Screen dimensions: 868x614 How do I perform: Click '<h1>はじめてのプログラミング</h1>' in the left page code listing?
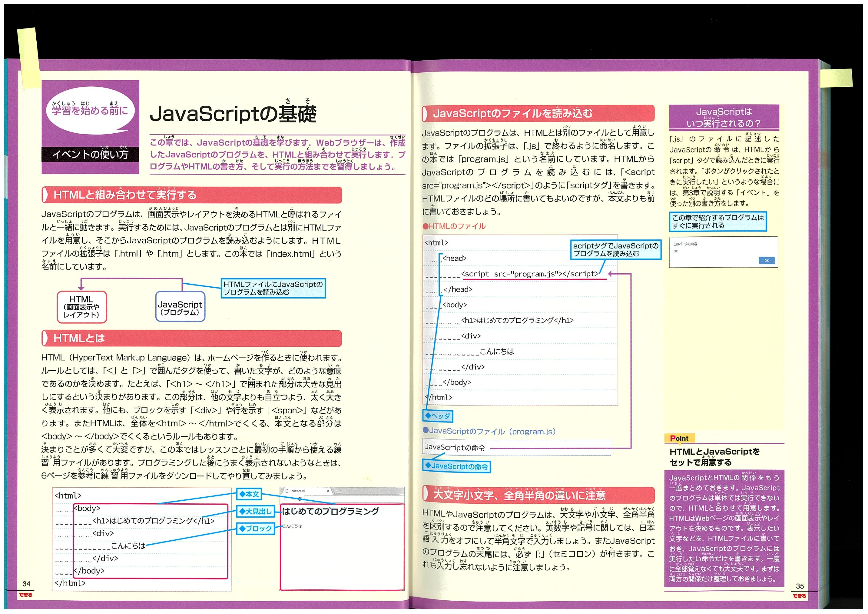tap(154, 521)
